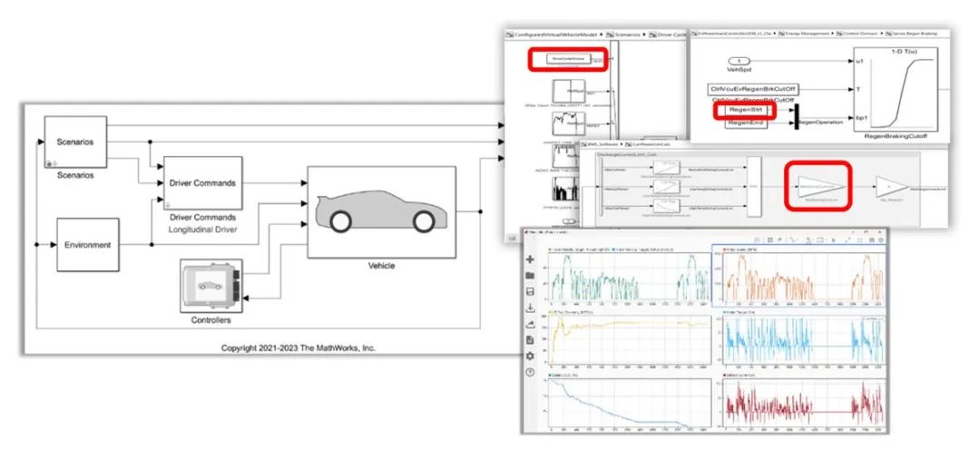Click the plus icon in the data inspector sidebar
980x459 pixels.
click(x=530, y=259)
